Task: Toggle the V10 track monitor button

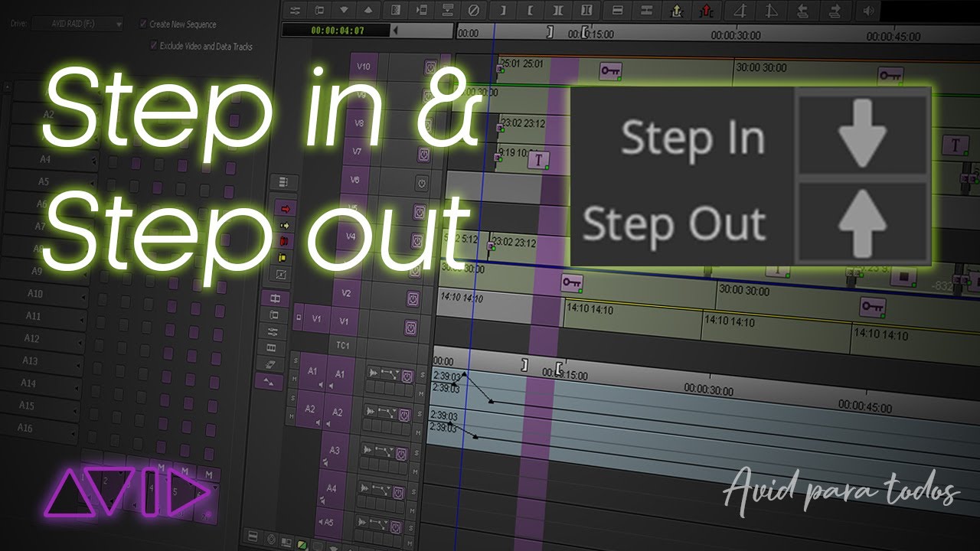Action: click(430, 67)
